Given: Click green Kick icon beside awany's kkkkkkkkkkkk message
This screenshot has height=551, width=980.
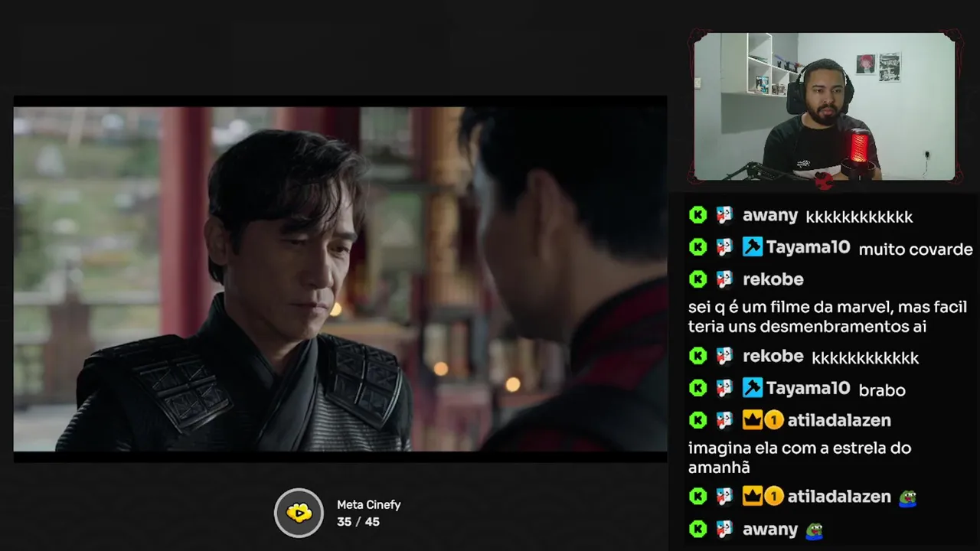Looking at the screenshot, I should (x=697, y=215).
